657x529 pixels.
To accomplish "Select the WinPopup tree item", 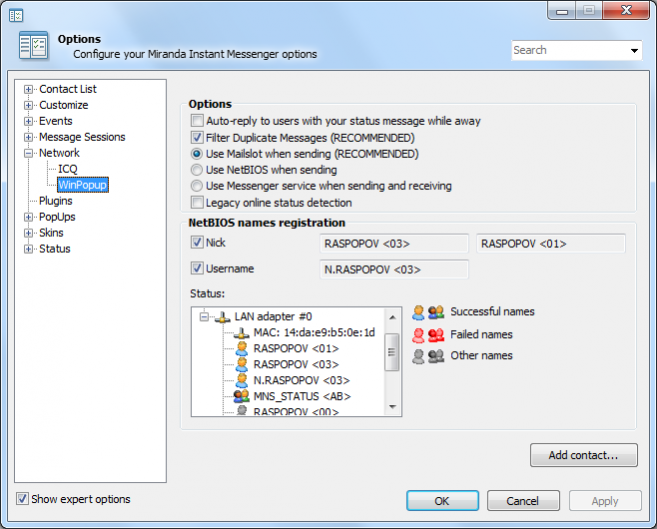I will coord(83,185).
